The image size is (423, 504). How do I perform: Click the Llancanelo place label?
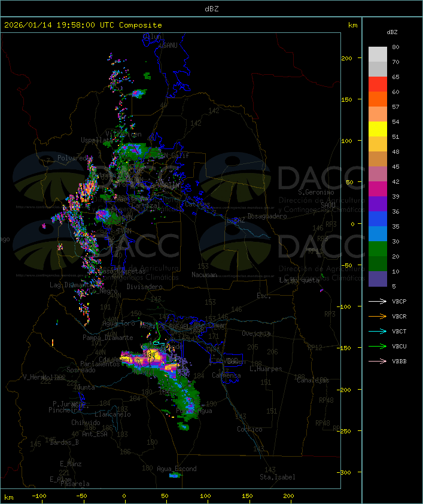(x=112, y=414)
